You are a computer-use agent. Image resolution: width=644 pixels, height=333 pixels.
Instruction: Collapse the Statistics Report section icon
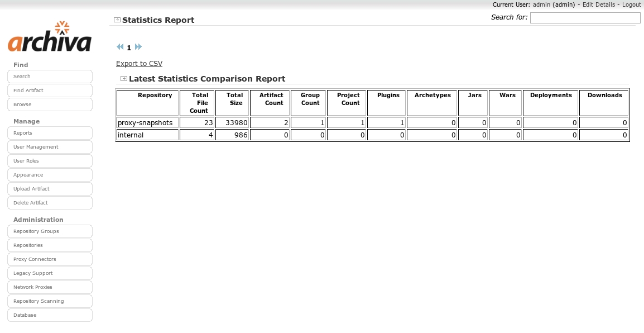pyautogui.click(x=117, y=20)
